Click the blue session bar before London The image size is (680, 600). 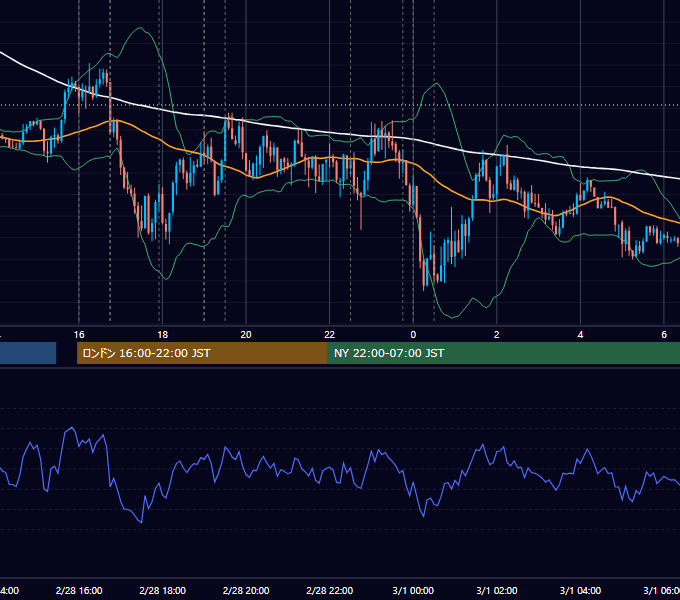[28, 353]
